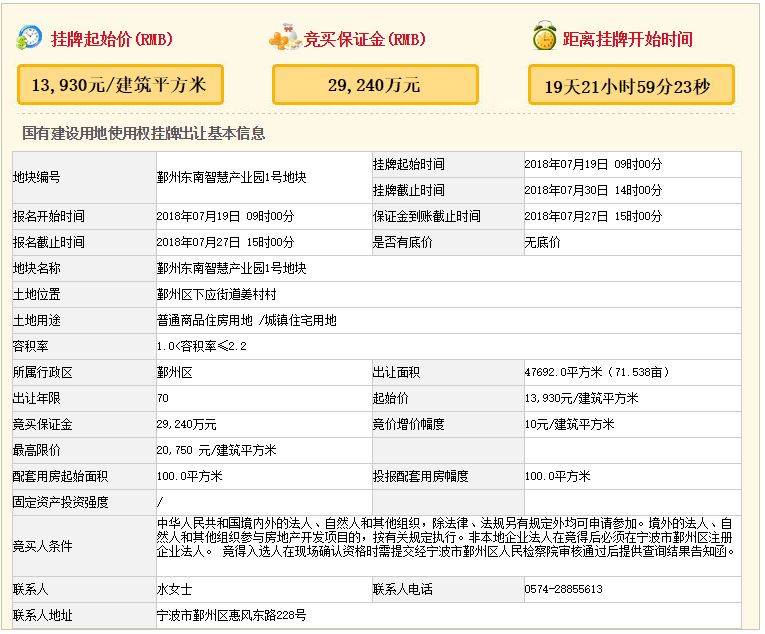765x634 pixels.
Task: Click the clock-and-coin icon beside 挂牌起始价
Action: pyautogui.click(x=29, y=39)
